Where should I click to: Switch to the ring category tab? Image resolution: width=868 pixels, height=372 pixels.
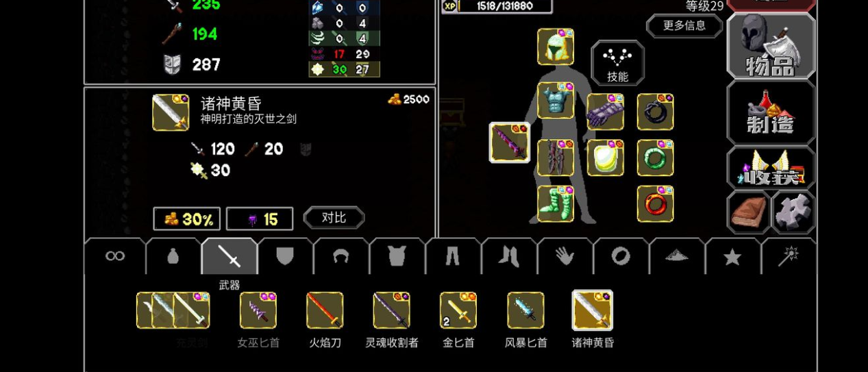[621, 257]
